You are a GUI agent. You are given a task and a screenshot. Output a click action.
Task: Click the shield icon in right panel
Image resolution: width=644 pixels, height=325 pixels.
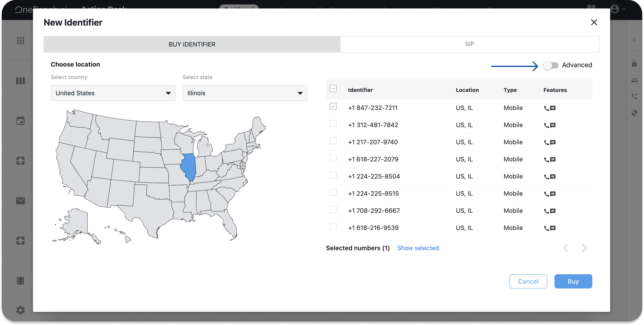click(x=634, y=113)
